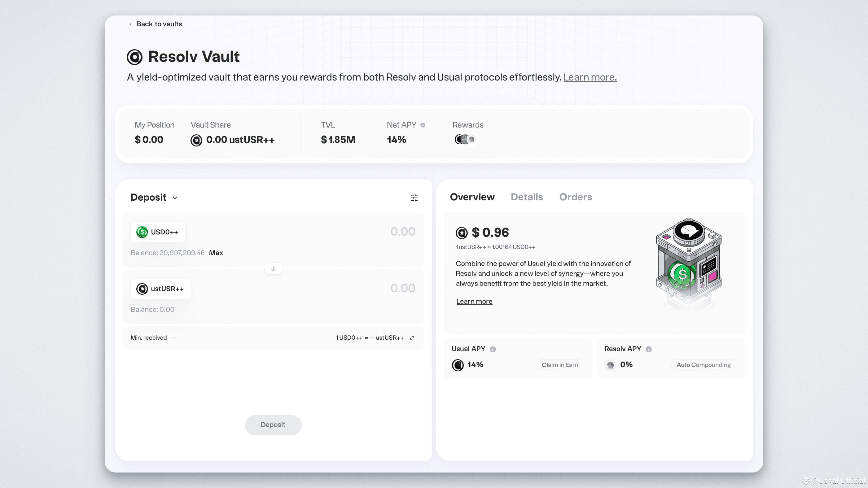The width and height of the screenshot is (868, 488).
Task: Click the Net APY info icon
Action: click(x=423, y=125)
